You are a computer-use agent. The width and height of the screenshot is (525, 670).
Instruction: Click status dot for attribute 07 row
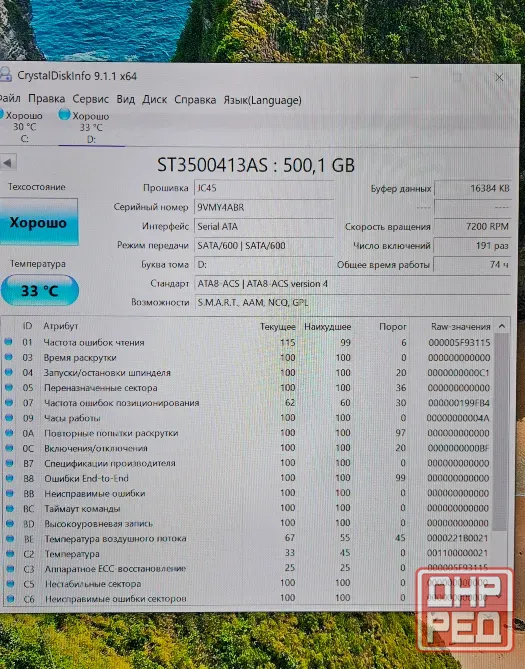(9, 402)
